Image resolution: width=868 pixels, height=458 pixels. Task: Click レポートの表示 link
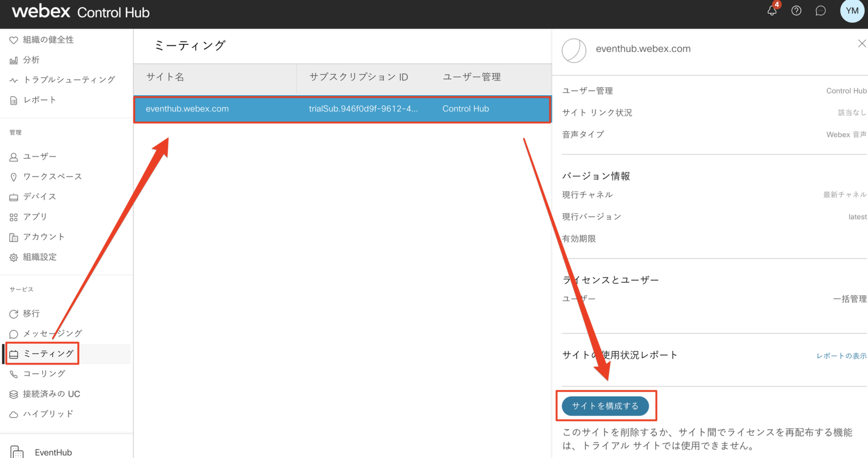pos(841,356)
